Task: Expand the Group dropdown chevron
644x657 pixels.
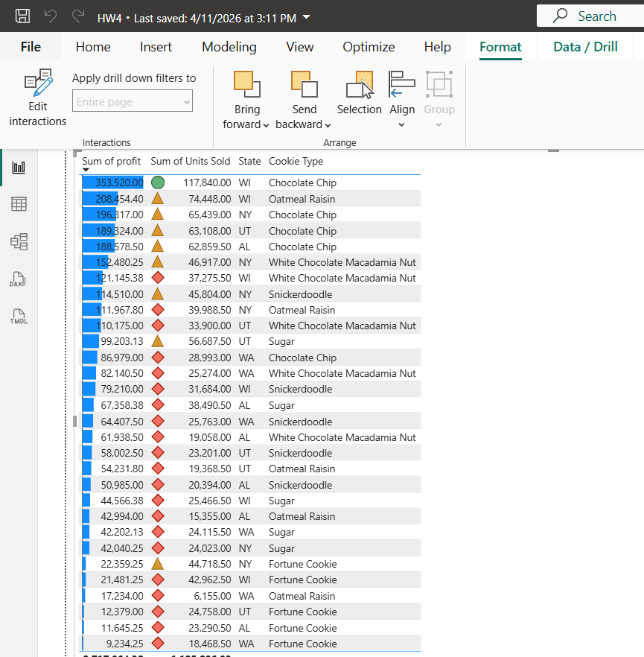Action: click(x=439, y=125)
